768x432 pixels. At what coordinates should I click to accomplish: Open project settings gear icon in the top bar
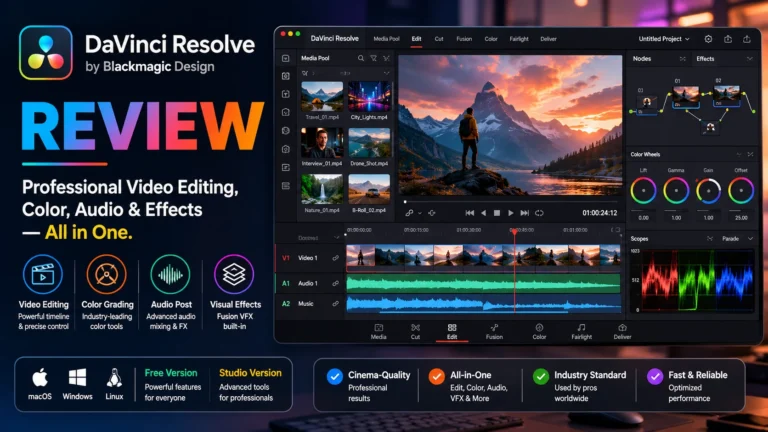point(708,39)
